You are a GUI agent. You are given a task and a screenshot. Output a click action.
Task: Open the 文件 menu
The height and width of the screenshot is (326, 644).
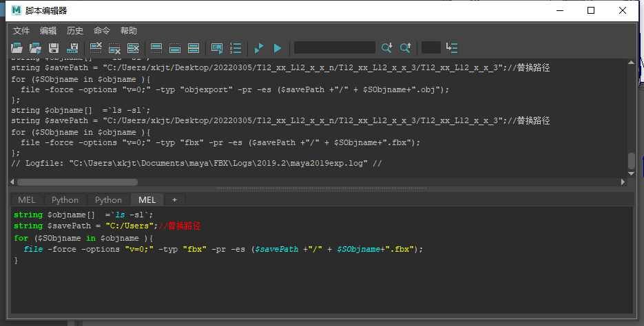point(21,31)
